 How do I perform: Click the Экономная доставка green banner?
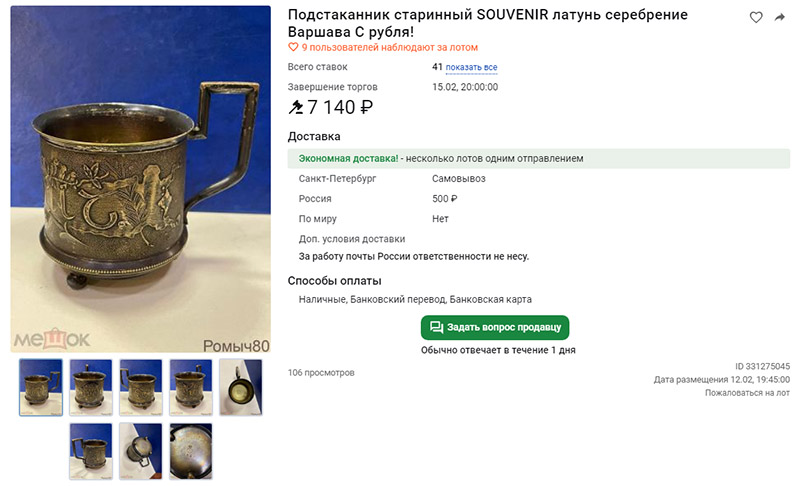pyautogui.click(x=539, y=159)
